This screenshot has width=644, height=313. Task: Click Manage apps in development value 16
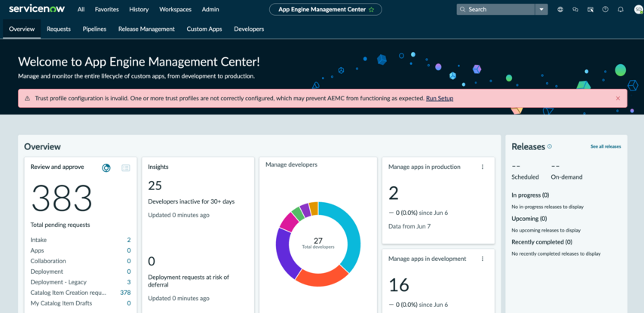[x=399, y=285]
